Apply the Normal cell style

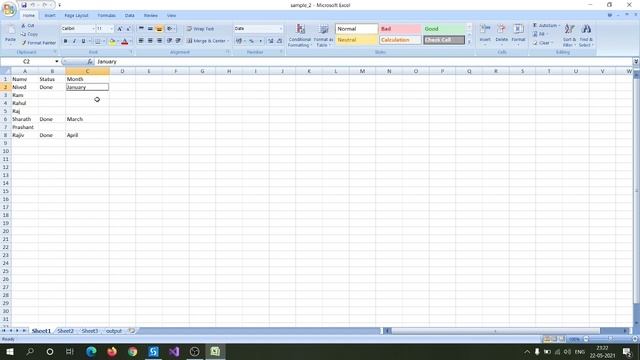(356, 29)
